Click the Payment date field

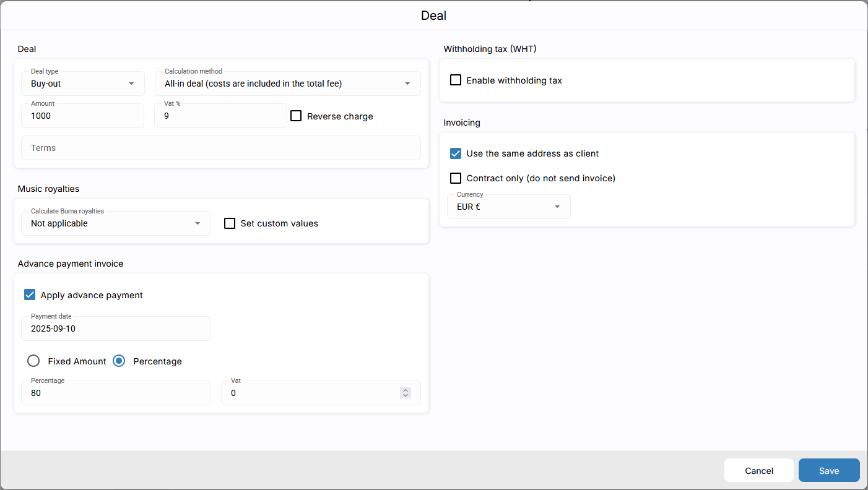click(116, 329)
